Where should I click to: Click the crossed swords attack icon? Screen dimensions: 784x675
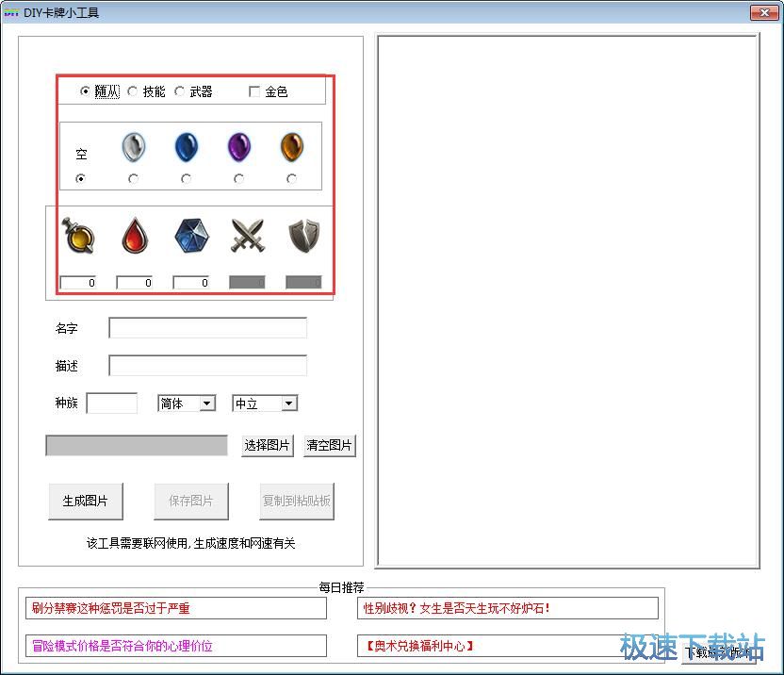[248, 237]
